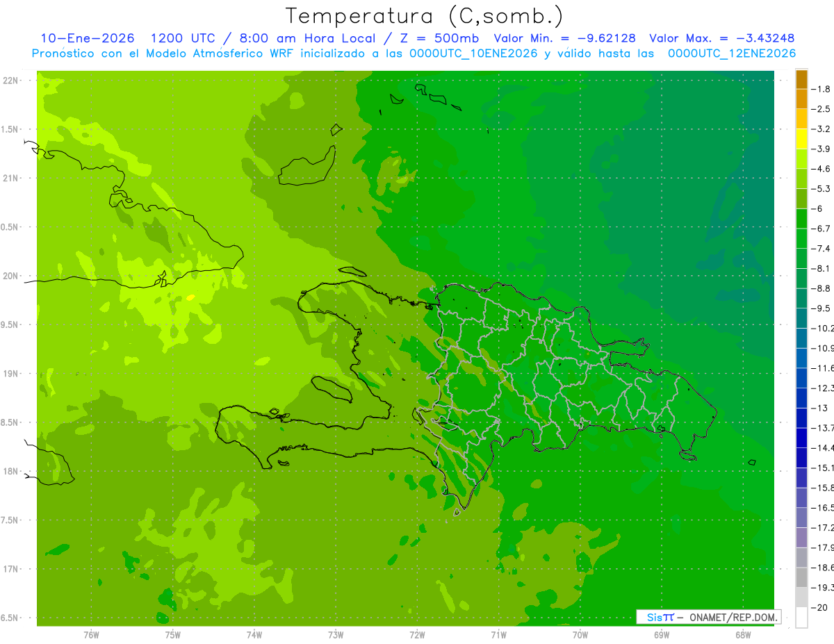This screenshot has width=834, height=644.
Task: Click the '19N' latitude label
Action: pos(12,374)
